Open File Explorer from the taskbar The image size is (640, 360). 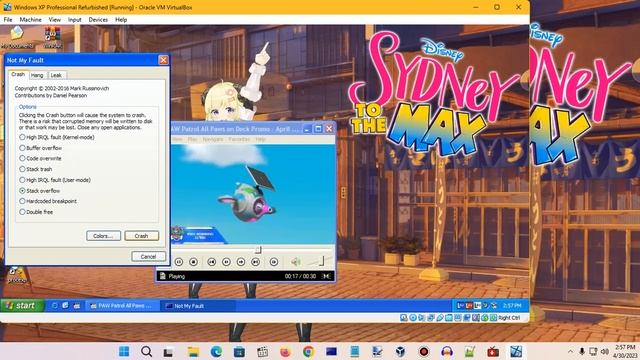coord(193,352)
